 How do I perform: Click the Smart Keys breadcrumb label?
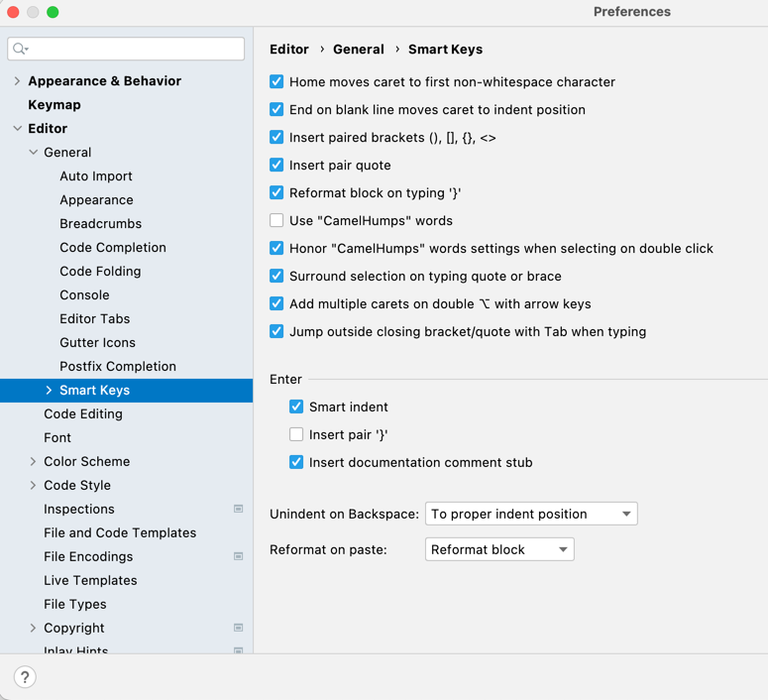click(x=445, y=49)
